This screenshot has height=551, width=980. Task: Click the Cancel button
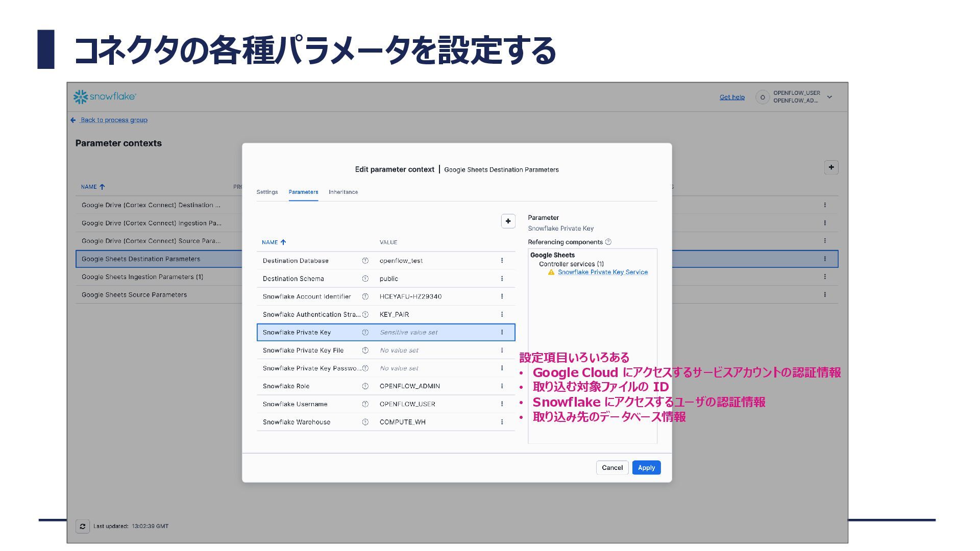point(611,468)
